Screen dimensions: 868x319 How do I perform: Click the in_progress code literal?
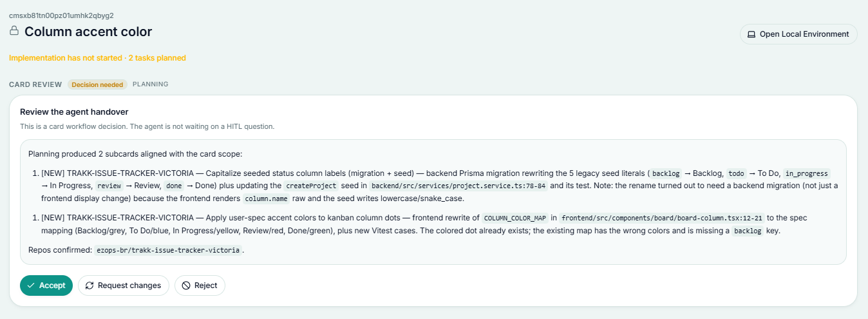click(x=807, y=174)
